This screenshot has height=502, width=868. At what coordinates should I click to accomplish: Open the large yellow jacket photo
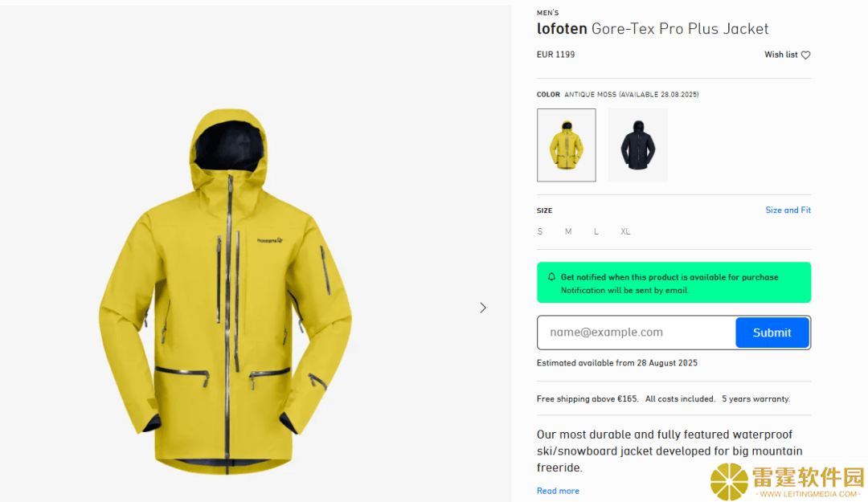pos(226,292)
